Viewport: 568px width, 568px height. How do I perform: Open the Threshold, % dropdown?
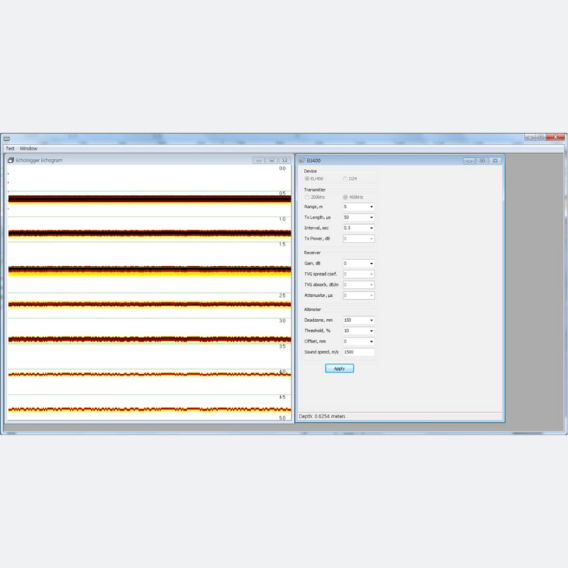(371, 331)
